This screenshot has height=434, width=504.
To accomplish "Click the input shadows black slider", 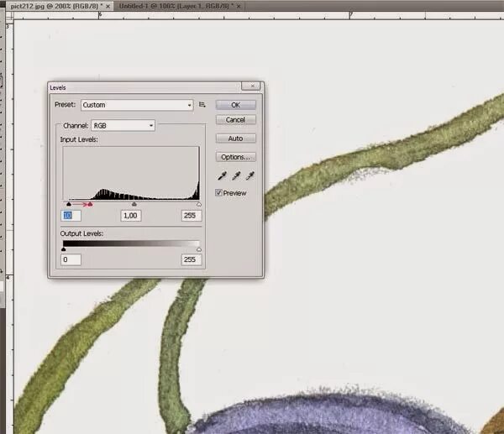I will (x=69, y=204).
